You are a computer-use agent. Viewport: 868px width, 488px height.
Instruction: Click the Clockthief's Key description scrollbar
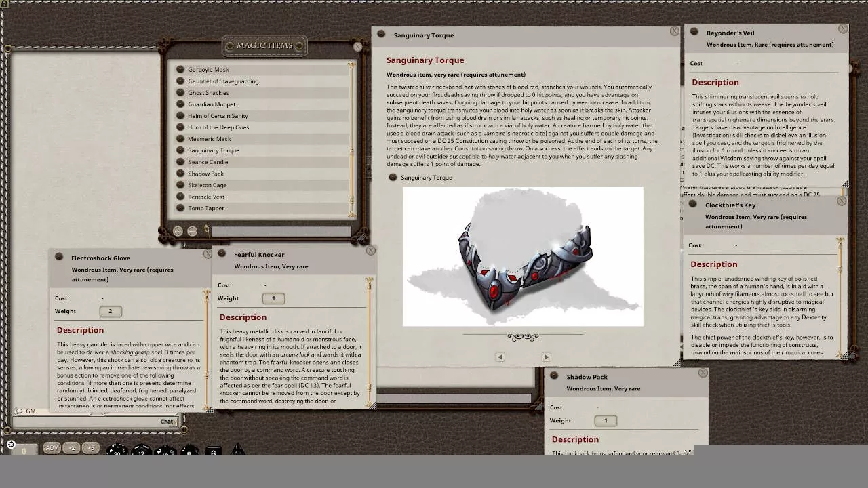point(841,297)
